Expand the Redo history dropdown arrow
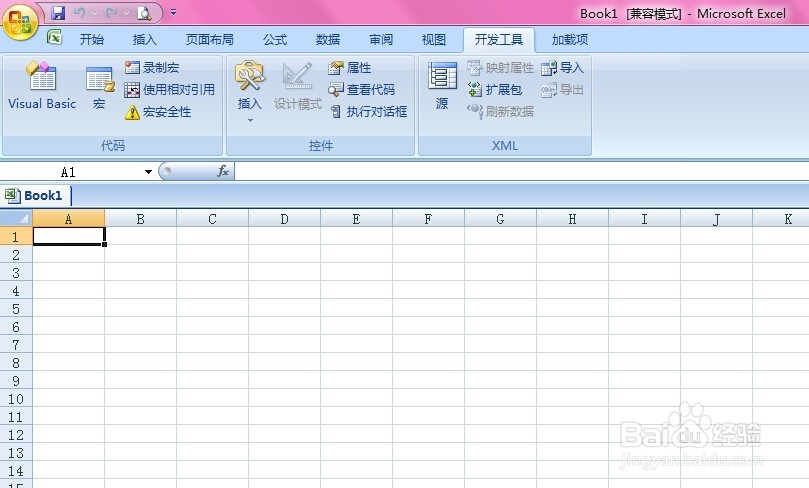This screenshot has width=809, height=488. 126,12
